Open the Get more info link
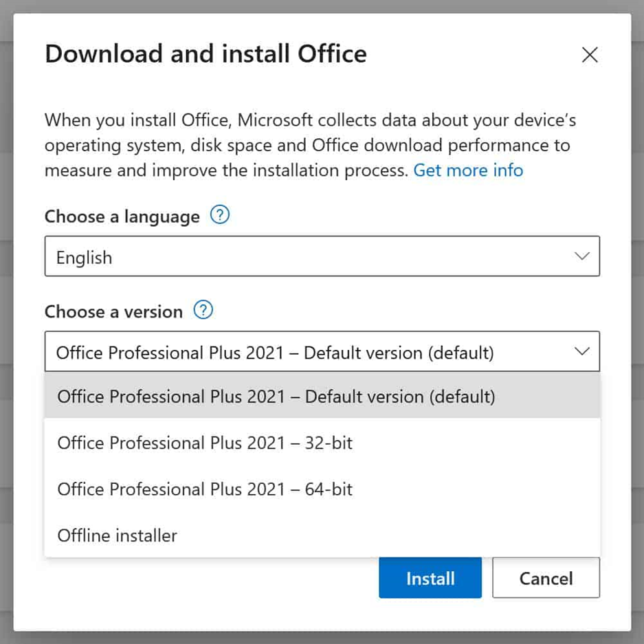Viewport: 644px width, 644px height. coord(468,170)
